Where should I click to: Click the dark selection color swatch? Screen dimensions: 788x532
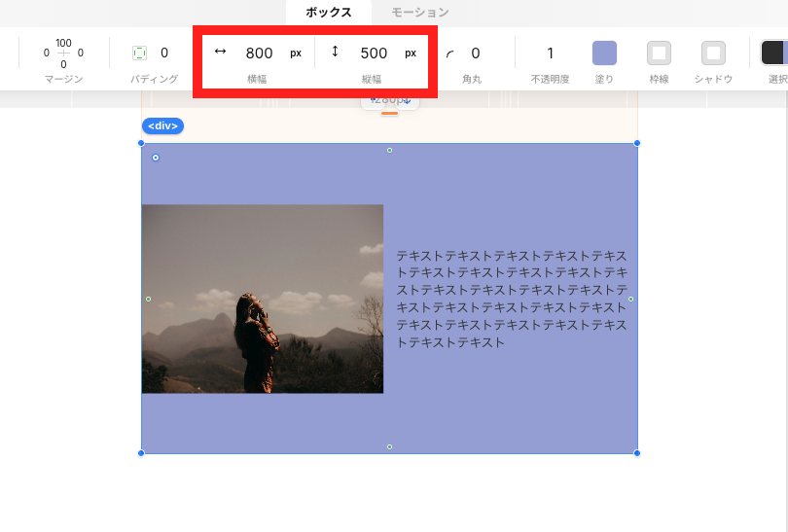(x=774, y=53)
